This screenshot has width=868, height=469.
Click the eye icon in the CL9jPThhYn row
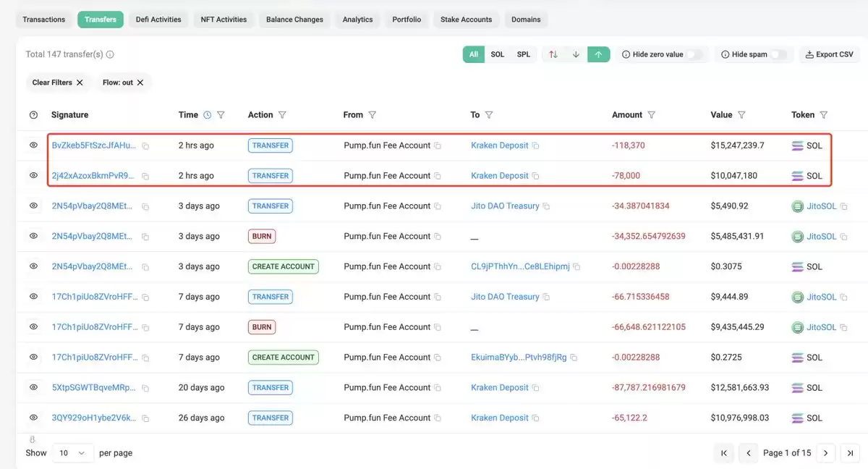click(33, 266)
